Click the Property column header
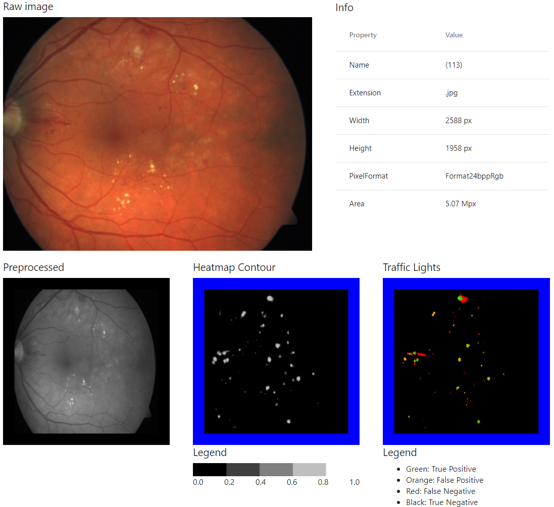The width and height of the screenshot is (554, 507). pos(363,35)
